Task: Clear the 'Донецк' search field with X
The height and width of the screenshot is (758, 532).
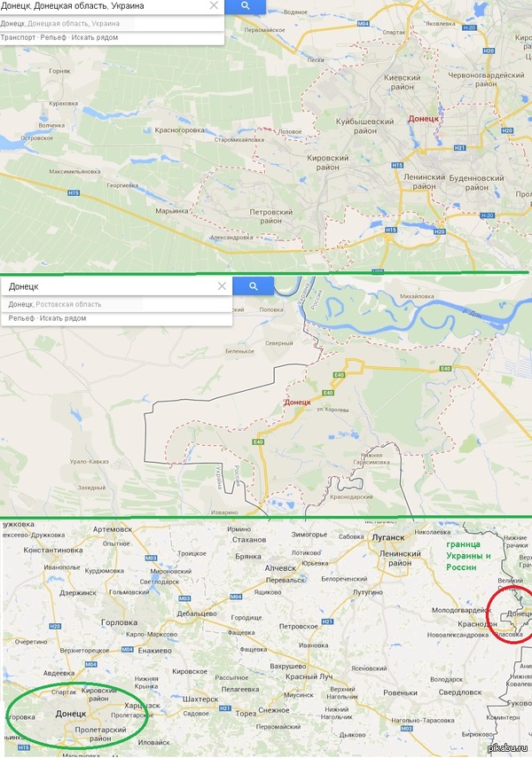Action: (x=222, y=286)
